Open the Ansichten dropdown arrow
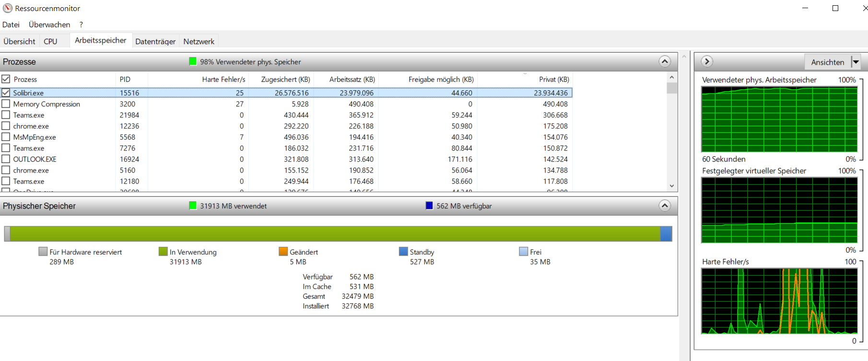The height and width of the screenshot is (361, 868). point(856,62)
